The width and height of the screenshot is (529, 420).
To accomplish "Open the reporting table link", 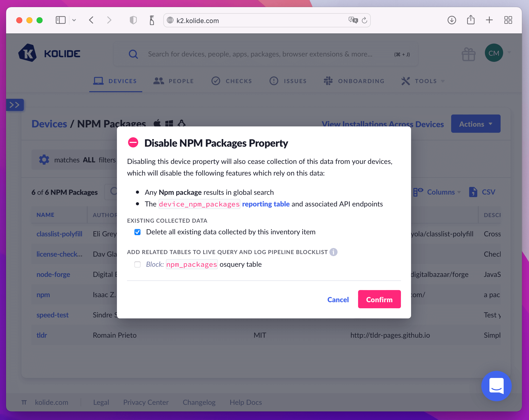I will click(266, 204).
